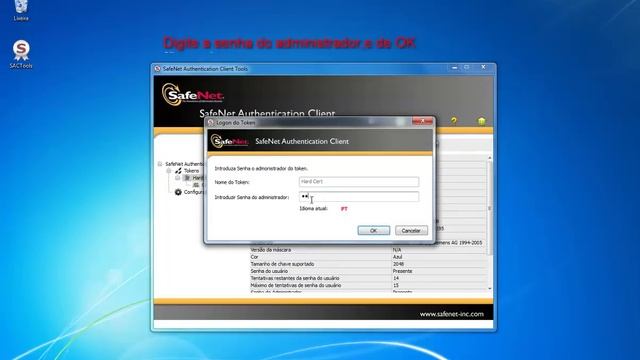Click the 'Cor' row label
The image size is (640, 360).
[254, 257]
